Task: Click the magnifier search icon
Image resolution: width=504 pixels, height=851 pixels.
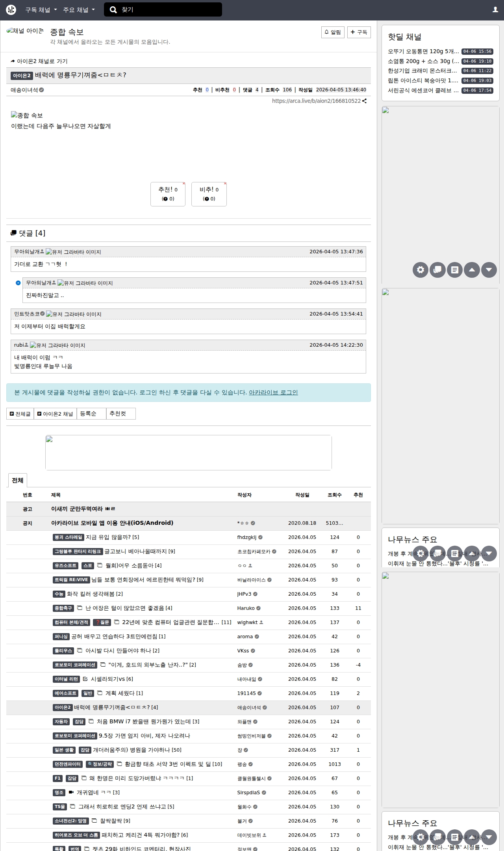Action: [x=113, y=10]
